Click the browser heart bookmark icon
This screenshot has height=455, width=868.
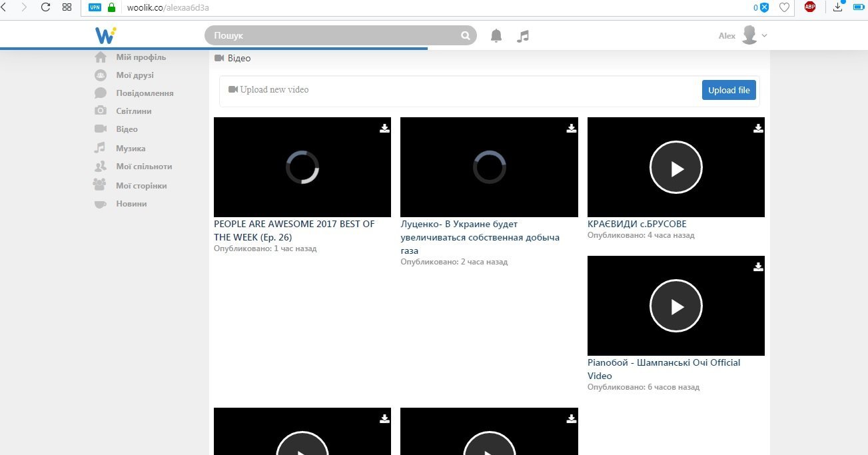784,7
